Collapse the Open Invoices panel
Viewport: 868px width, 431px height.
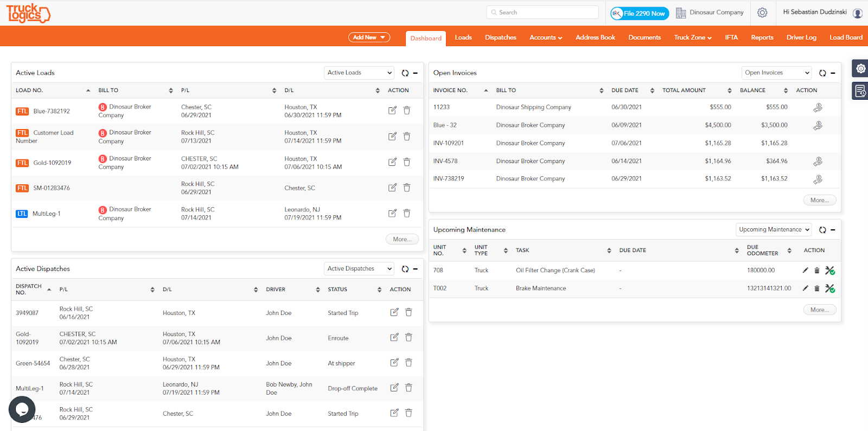833,73
